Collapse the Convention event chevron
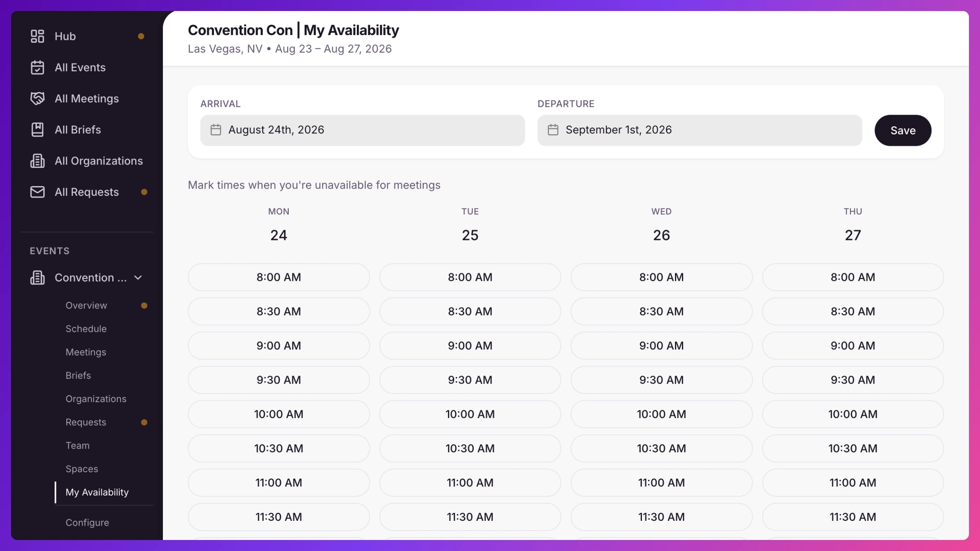Image resolution: width=980 pixels, height=551 pixels. (138, 278)
